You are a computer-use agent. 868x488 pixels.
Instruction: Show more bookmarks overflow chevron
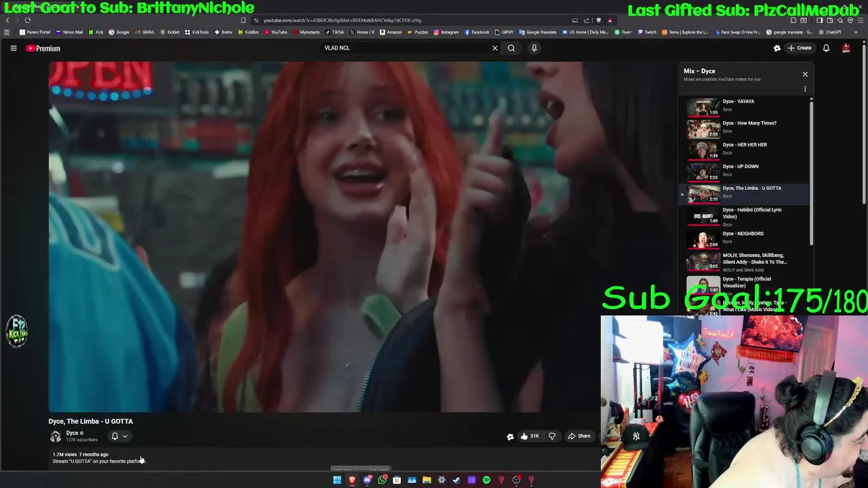(x=855, y=32)
